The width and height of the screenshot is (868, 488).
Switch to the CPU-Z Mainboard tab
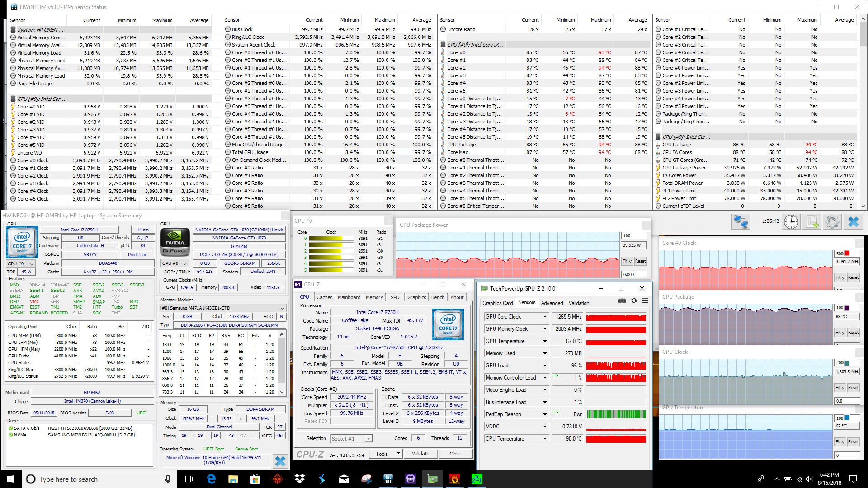point(349,297)
